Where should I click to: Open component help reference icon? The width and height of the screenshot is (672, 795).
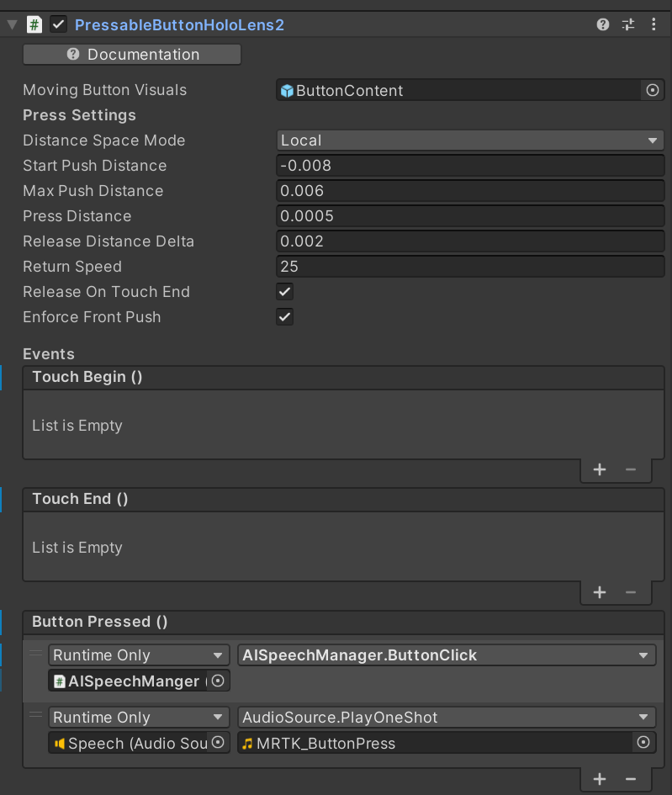pos(602,24)
